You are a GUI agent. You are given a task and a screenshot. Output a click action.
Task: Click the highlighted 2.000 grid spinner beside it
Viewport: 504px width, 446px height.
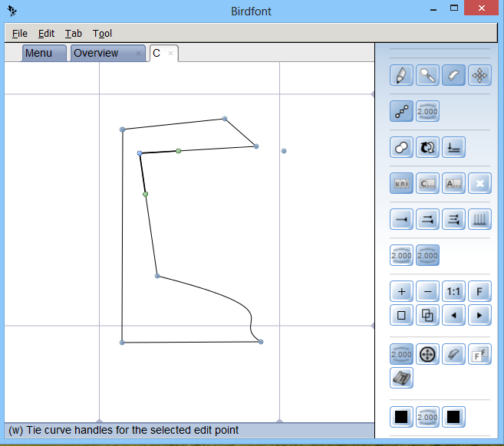coord(427,255)
